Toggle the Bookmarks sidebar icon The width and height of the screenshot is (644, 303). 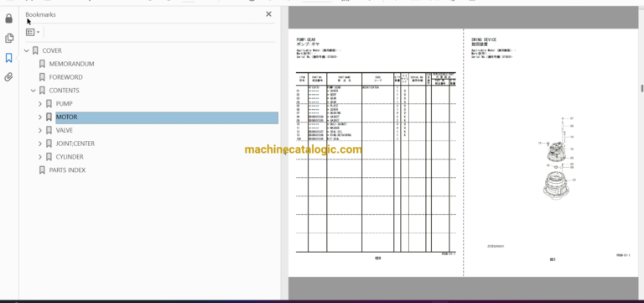point(9,58)
